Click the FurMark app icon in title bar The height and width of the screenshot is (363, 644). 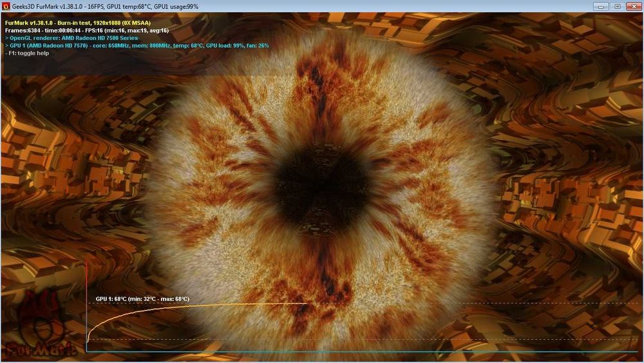[x=6, y=6]
